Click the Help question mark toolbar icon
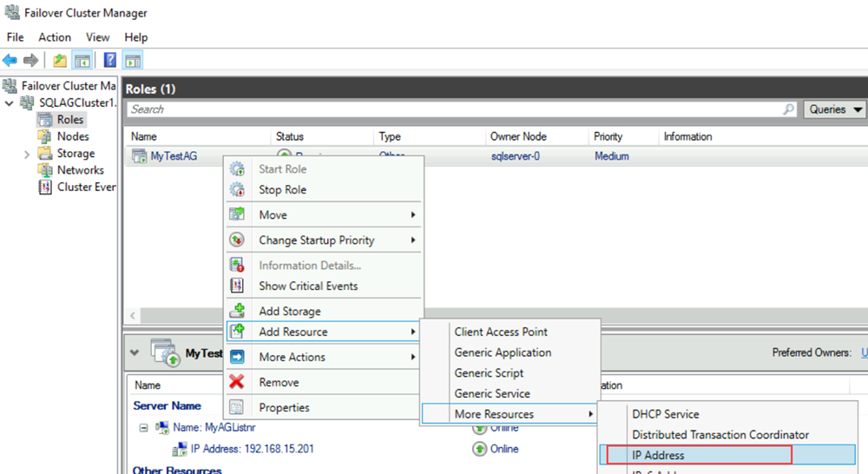 [110, 61]
